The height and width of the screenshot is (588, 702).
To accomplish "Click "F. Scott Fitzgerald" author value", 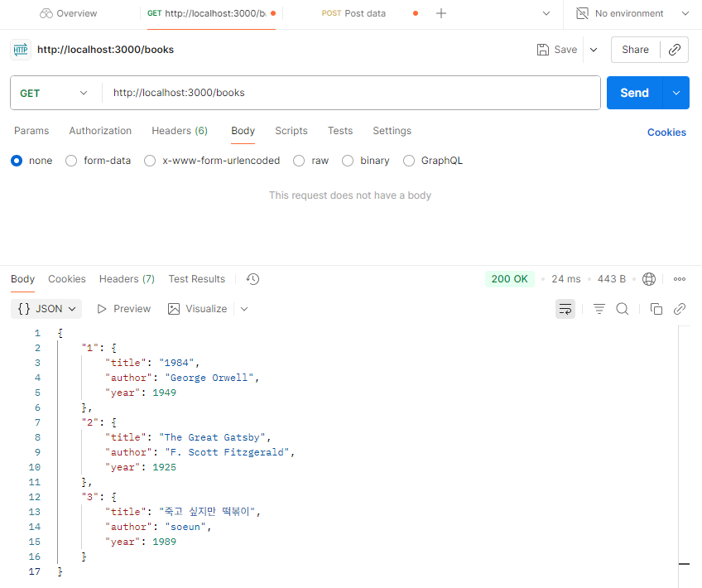I will 227,452.
